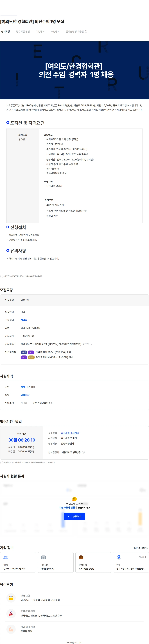Click the 월급 270~270만원 salary text
Viewport: 149px width, 644px height.
pyautogui.click(x=30, y=328)
